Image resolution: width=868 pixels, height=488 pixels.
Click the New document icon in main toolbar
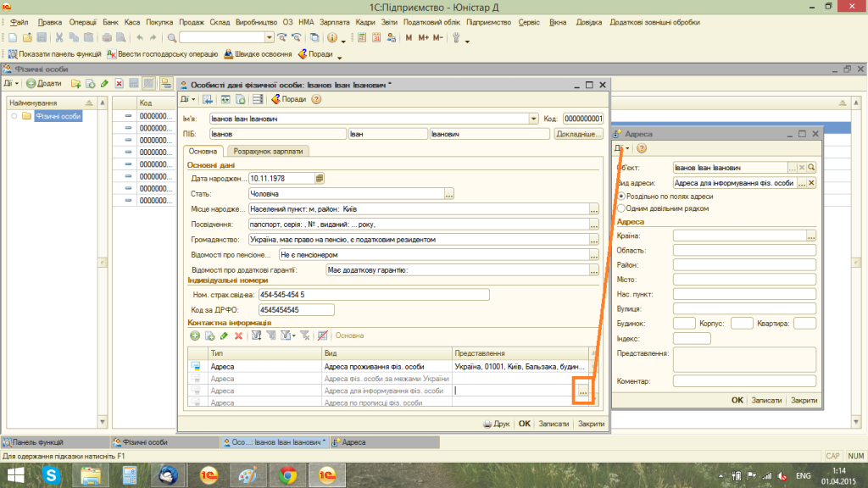(x=12, y=37)
